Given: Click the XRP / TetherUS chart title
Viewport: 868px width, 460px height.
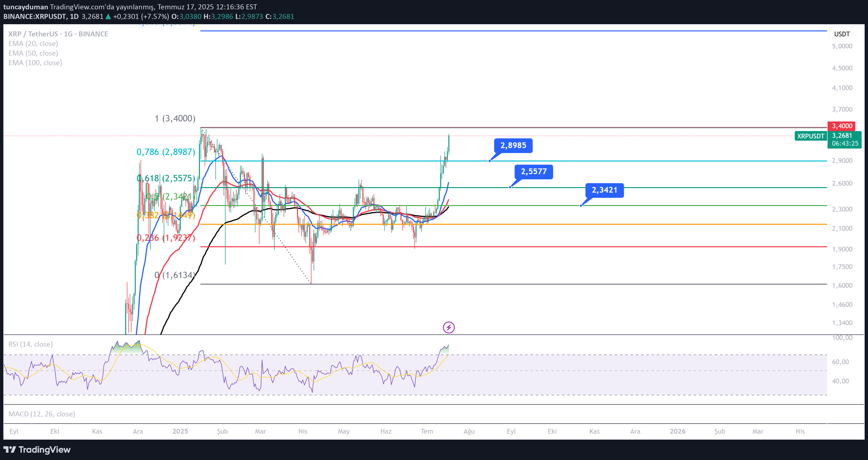Looking at the screenshot, I should click(x=58, y=34).
